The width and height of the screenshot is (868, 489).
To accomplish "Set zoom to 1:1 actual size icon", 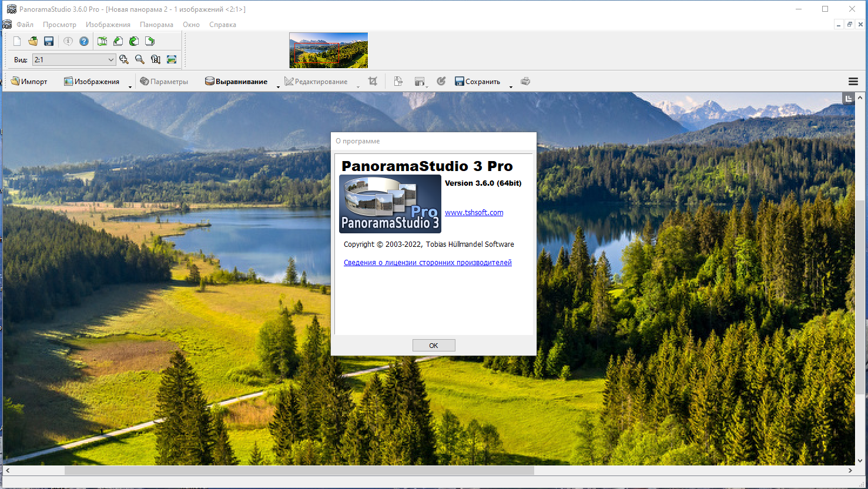I will (x=156, y=59).
